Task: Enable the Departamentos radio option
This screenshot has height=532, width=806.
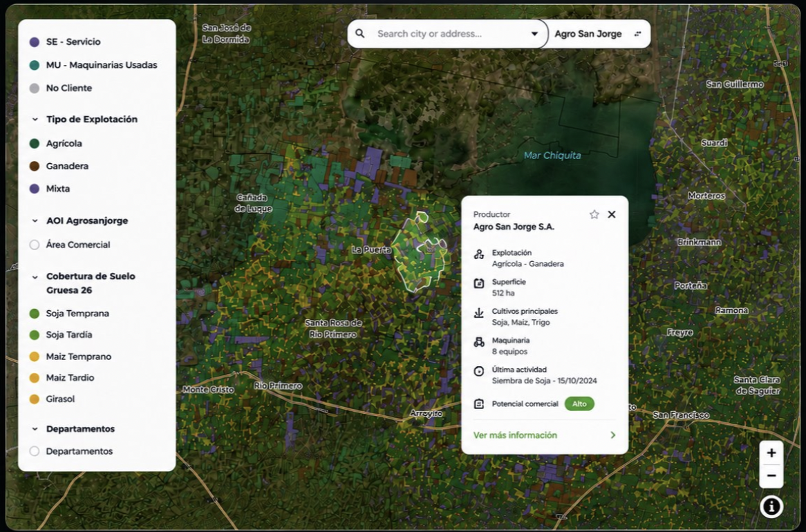Action: tap(35, 451)
